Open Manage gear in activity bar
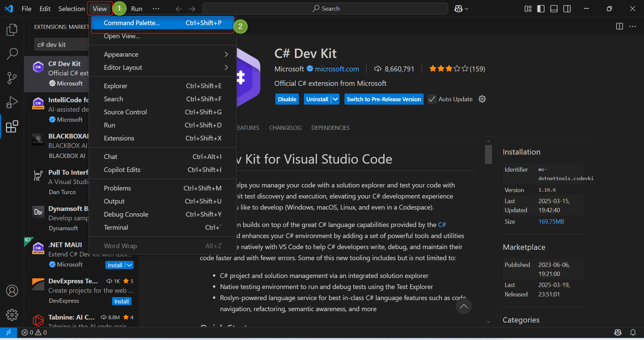The width and height of the screenshot is (644, 340). tap(12, 315)
